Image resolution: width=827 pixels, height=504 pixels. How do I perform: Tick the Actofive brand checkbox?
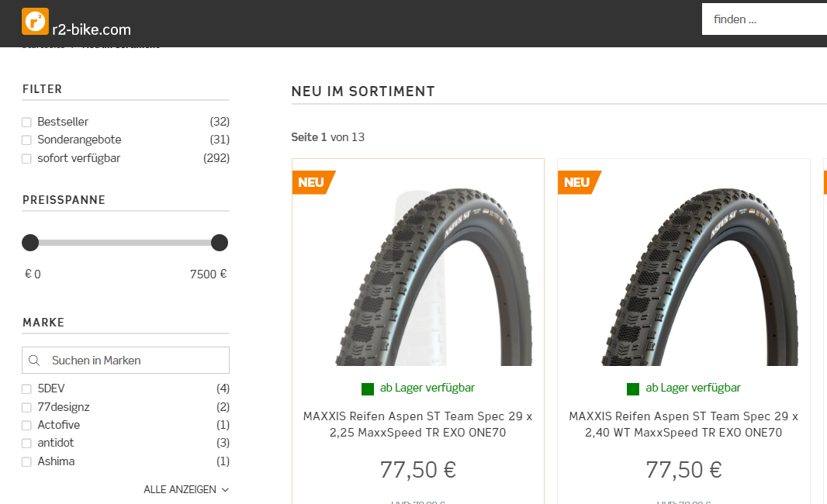click(x=26, y=426)
